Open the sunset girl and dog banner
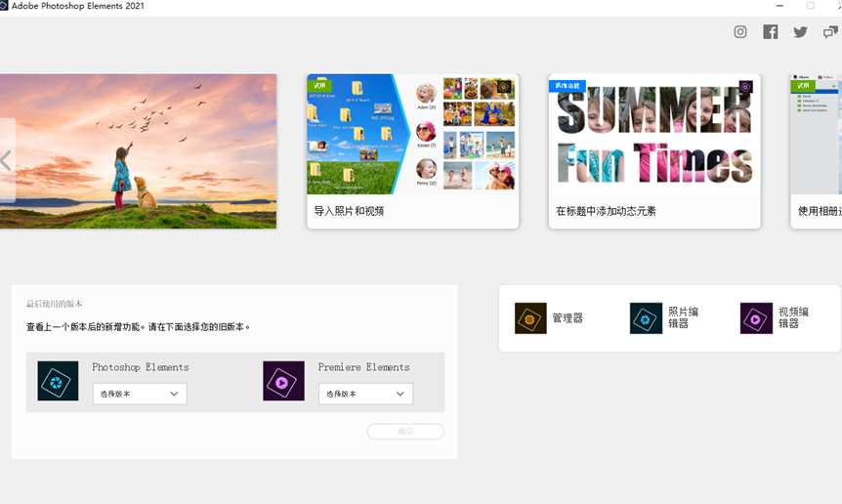Image resolution: width=842 pixels, height=504 pixels. [138, 151]
